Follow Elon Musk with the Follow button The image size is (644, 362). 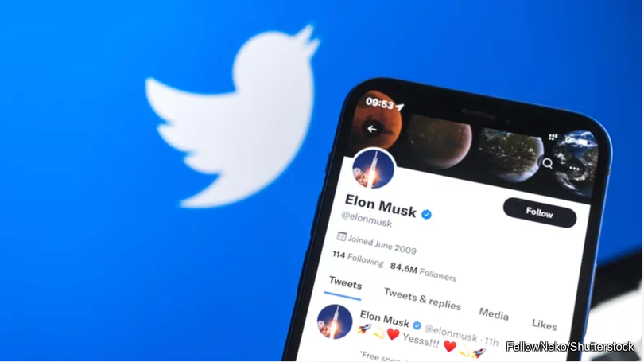click(540, 212)
